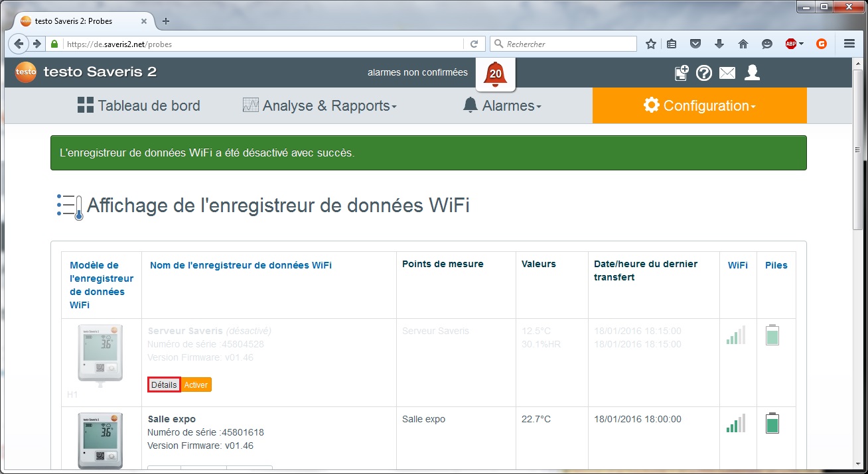Sort by the WiFi column header
Screen dimensions: 868x474
point(738,265)
